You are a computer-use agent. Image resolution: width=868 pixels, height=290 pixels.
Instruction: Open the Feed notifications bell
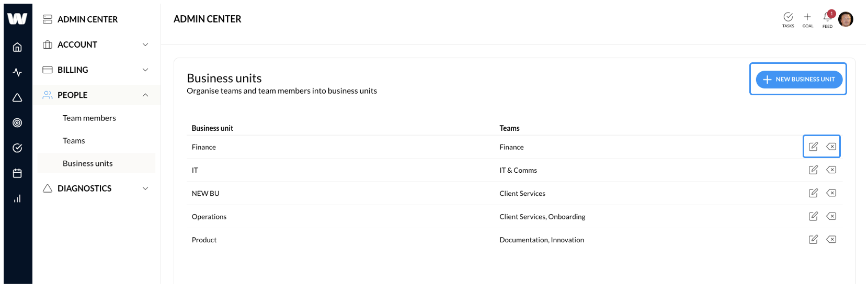828,19
